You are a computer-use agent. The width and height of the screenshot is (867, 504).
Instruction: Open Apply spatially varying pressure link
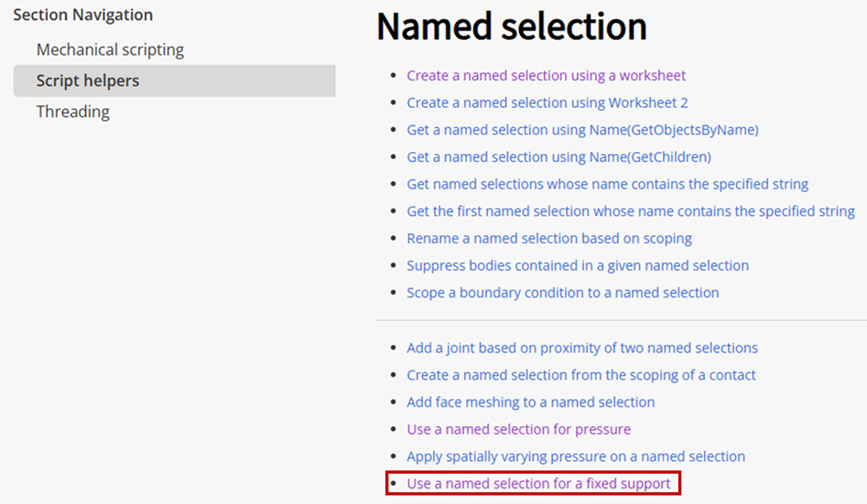576,456
